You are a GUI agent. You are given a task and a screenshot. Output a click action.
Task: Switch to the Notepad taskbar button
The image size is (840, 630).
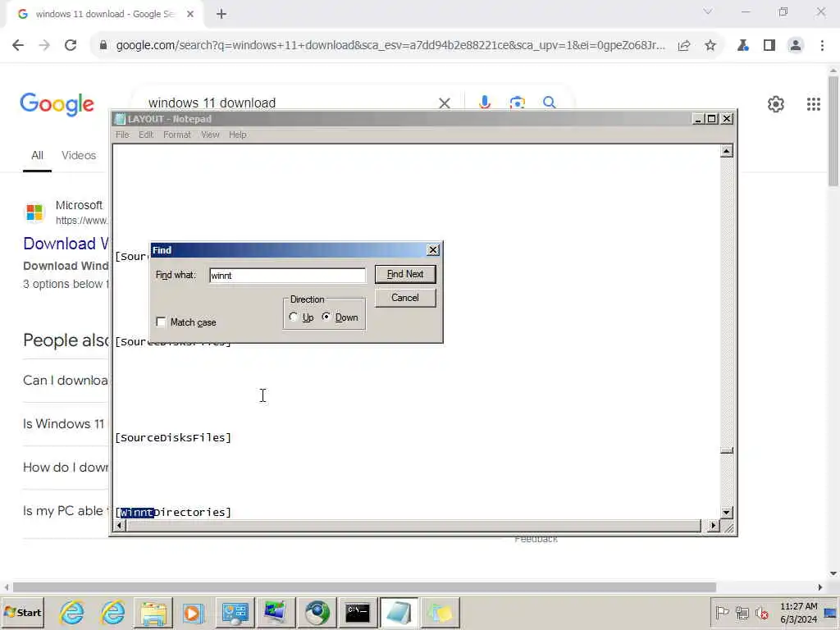[x=399, y=612]
